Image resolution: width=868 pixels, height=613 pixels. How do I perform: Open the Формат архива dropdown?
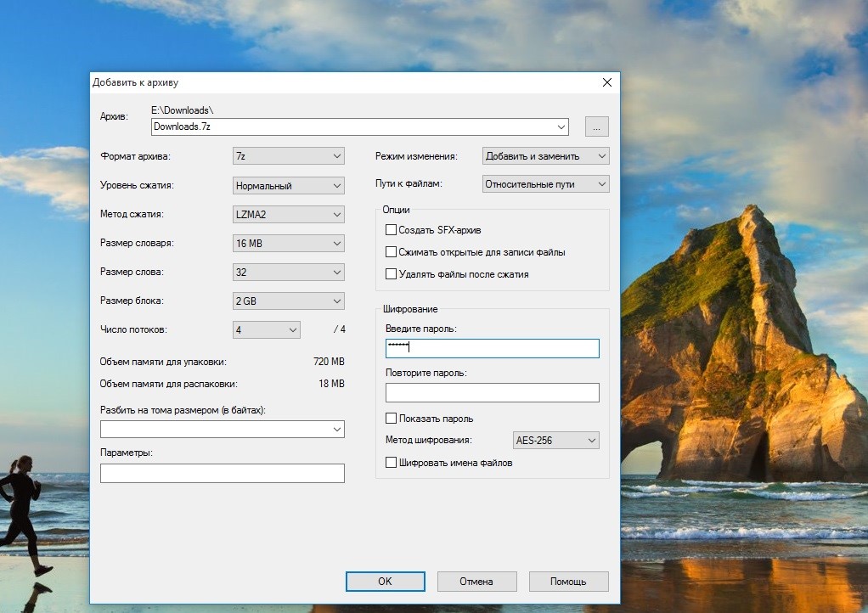[x=289, y=156]
